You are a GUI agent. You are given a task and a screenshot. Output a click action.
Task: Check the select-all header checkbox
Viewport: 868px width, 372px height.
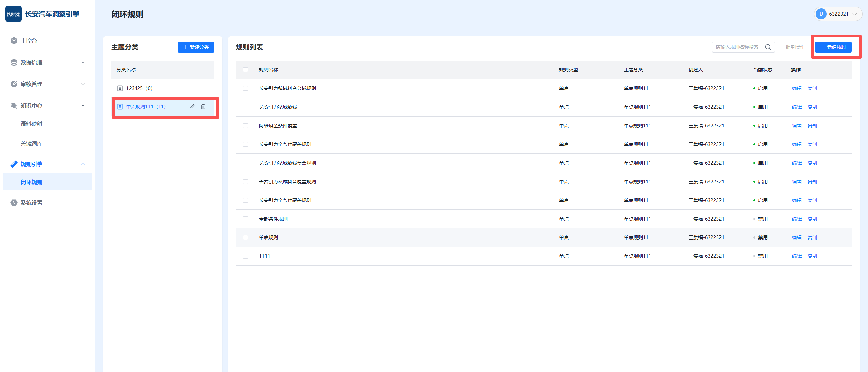245,70
